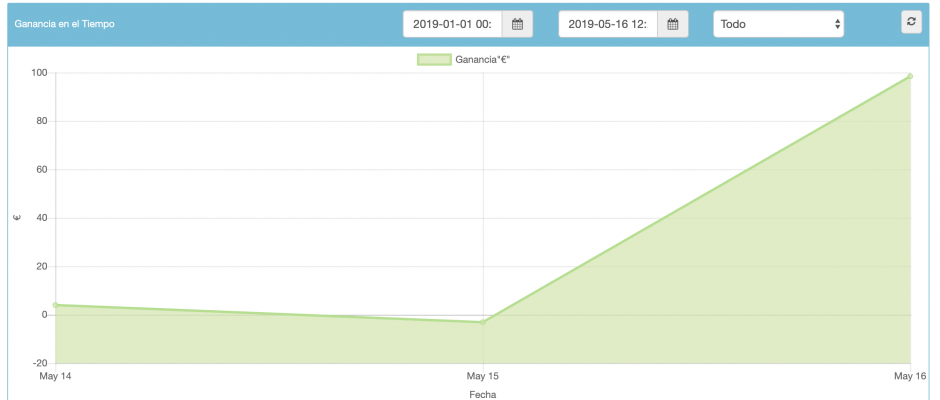This screenshot has width=940, height=400.
Task: Open calendar picker for the start date
Action: [x=517, y=24]
